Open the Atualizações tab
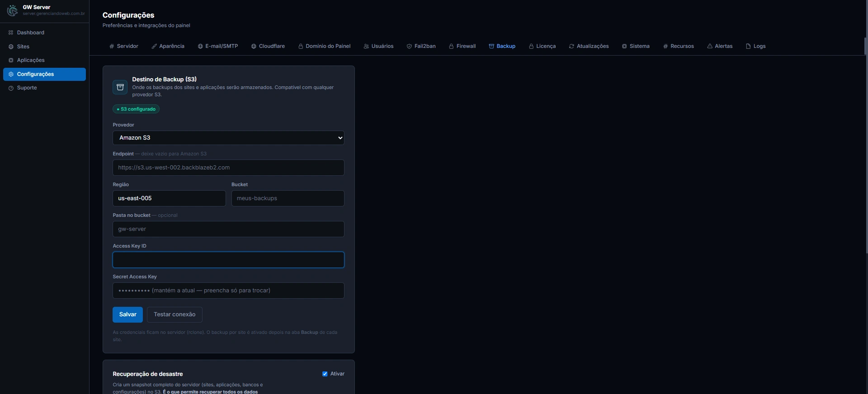The image size is (868, 394). 589,46
